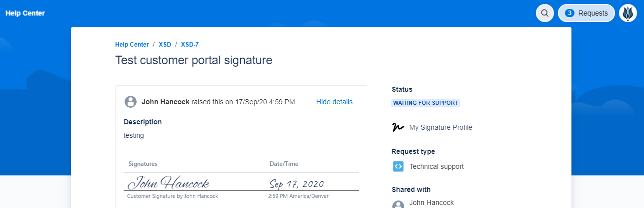The image size is (644, 208).
Task: Click the Waiting for Support status badge
Action: 426,103
